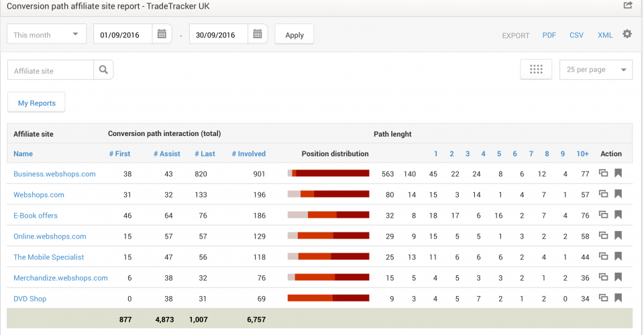The width and height of the screenshot is (644, 335).
Task: Open the end date calendar picker
Action: (257, 34)
